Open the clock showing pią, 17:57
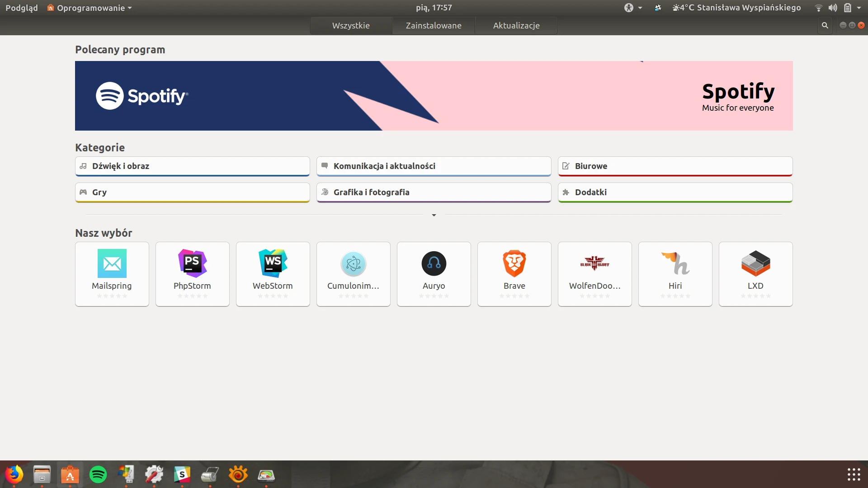 [434, 8]
